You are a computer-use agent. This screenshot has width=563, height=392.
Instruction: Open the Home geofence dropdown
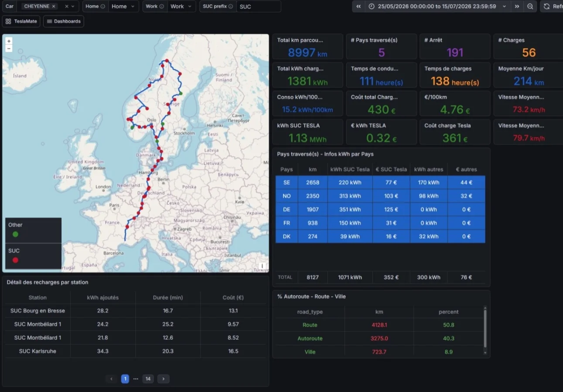click(x=123, y=7)
